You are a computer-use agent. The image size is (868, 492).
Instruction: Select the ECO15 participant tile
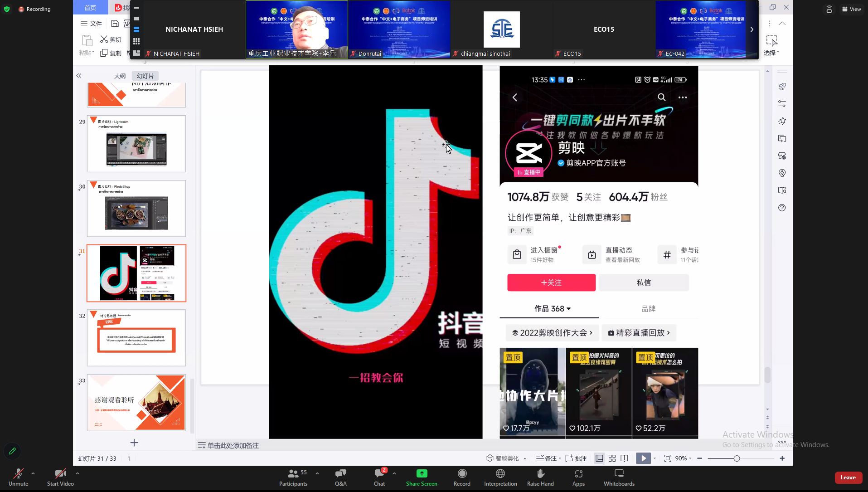[x=604, y=29]
